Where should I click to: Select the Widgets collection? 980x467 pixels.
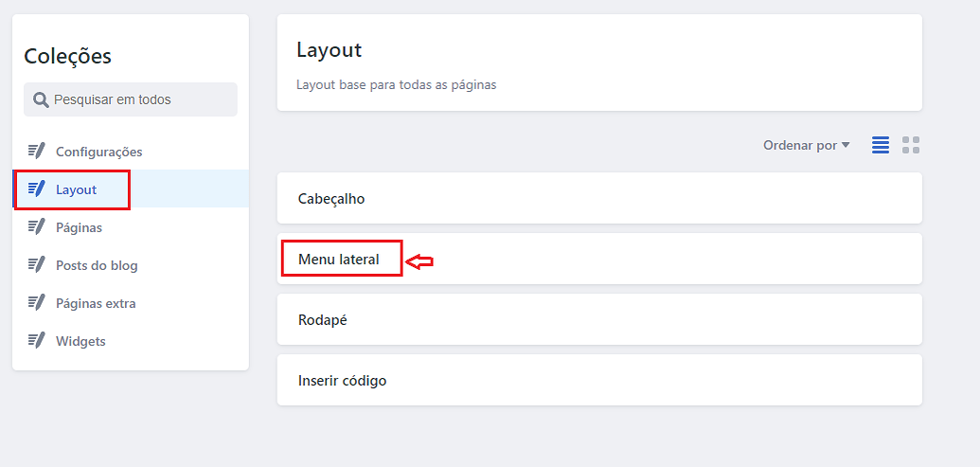click(x=80, y=341)
